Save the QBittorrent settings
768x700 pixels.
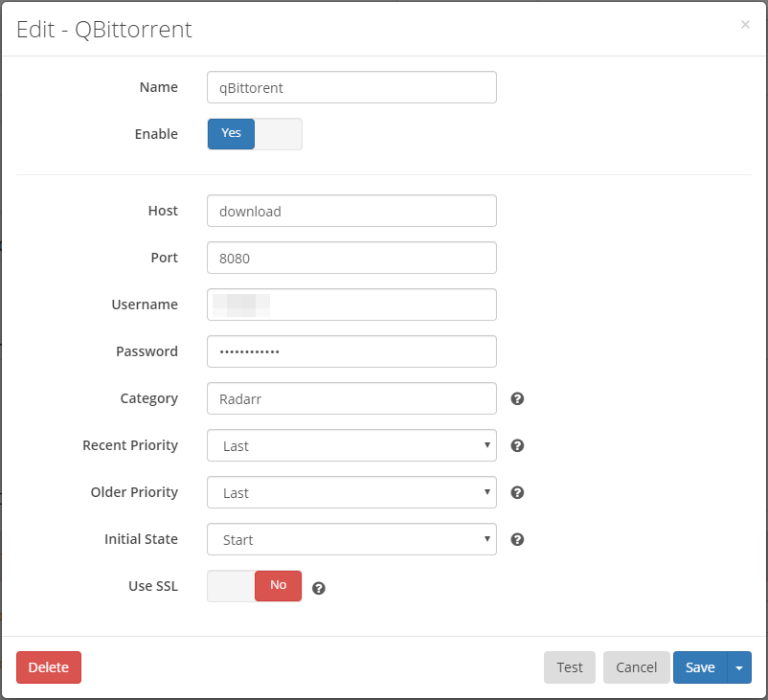tap(700, 667)
